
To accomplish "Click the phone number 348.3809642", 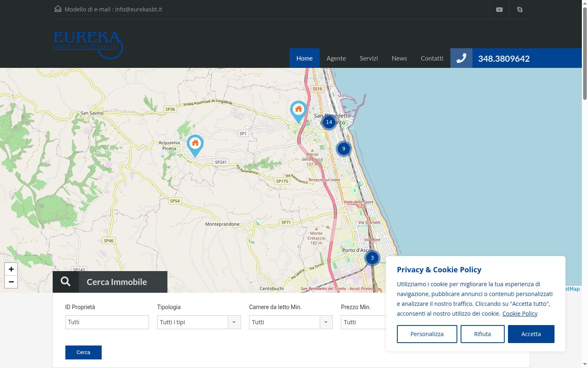I will tap(504, 58).
